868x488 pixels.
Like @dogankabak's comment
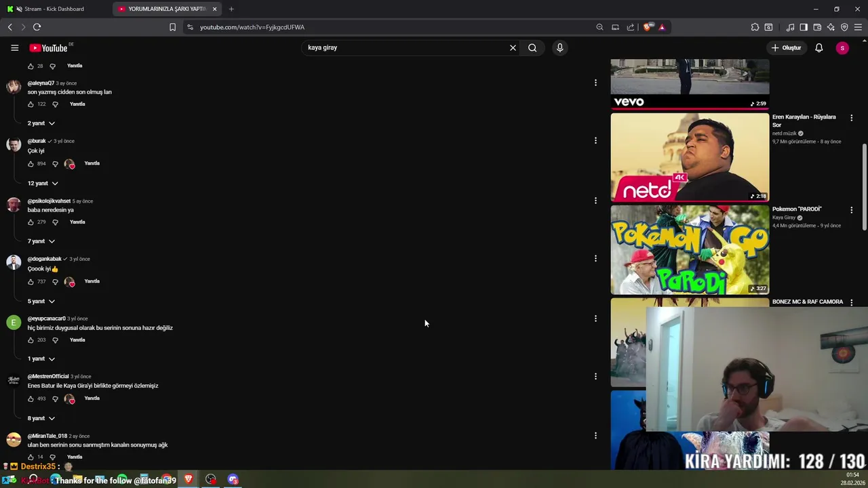click(31, 282)
